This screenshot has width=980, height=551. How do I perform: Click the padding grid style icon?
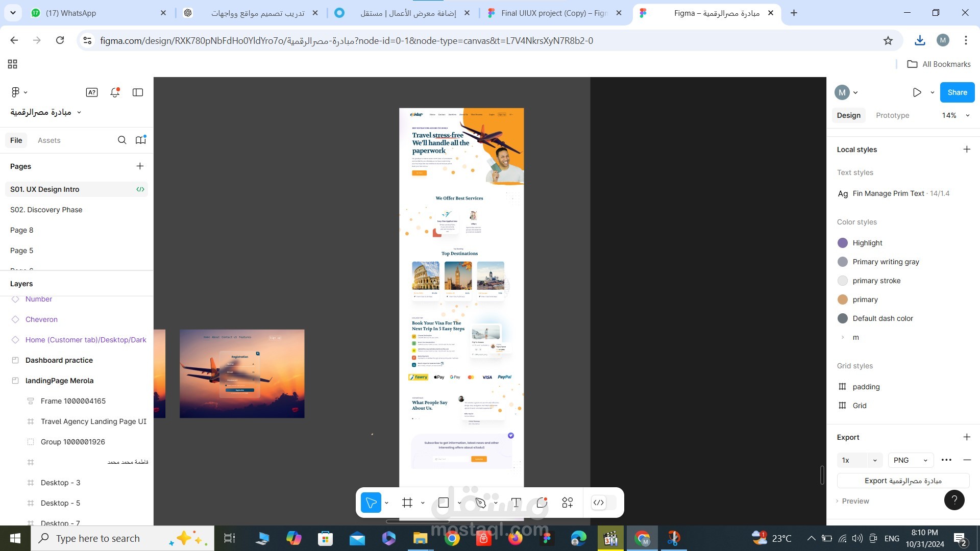[842, 386]
